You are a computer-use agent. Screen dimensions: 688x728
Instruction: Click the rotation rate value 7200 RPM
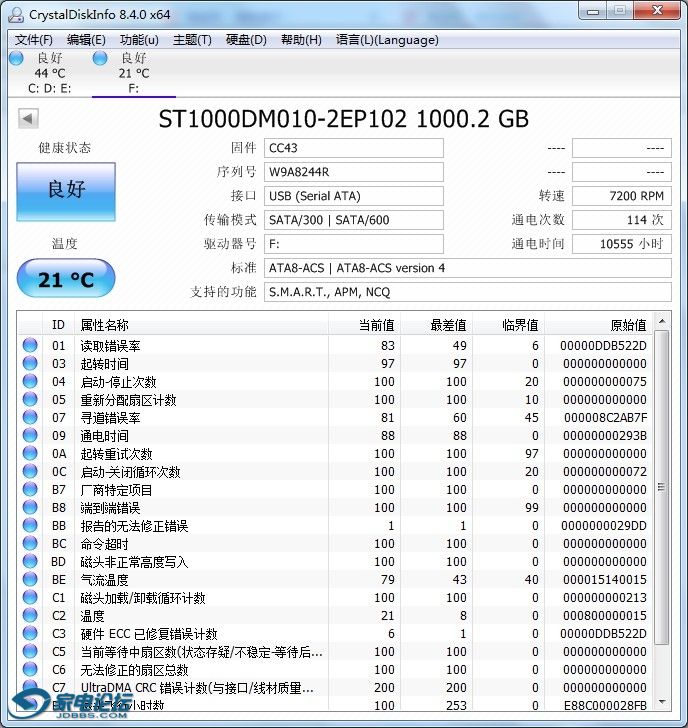(622, 196)
